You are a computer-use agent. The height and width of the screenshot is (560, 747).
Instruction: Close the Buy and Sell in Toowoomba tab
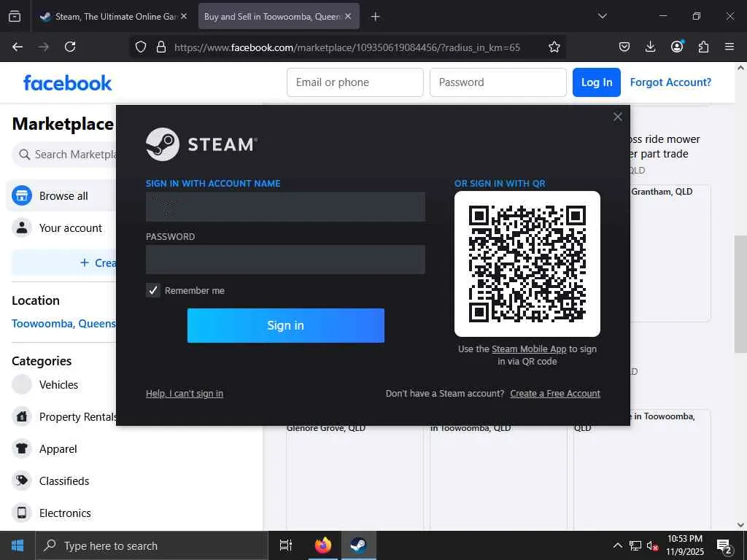348,16
